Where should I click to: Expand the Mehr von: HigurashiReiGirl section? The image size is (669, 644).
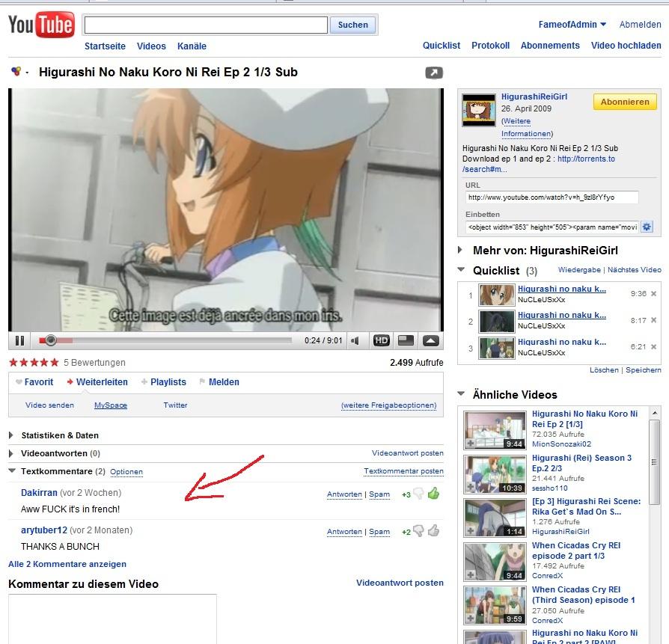(460, 250)
